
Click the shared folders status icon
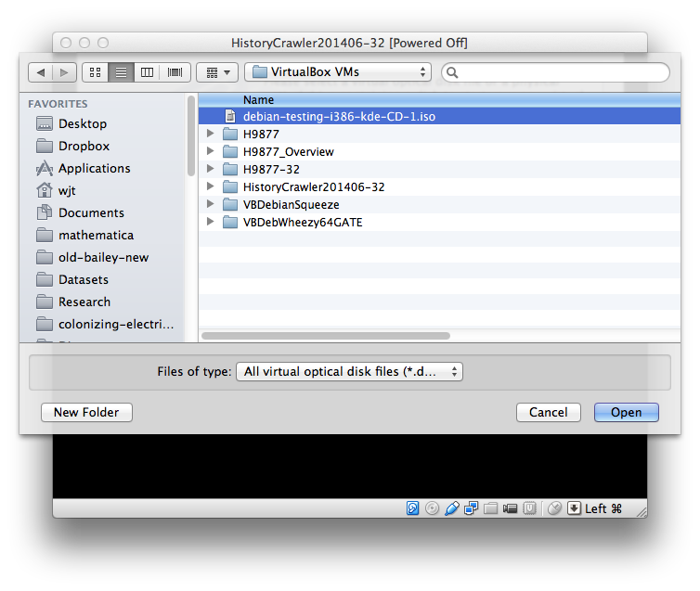coord(491,508)
